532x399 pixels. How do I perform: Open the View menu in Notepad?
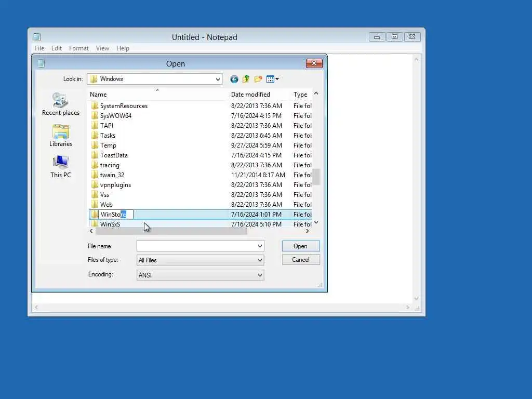point(102,48)
